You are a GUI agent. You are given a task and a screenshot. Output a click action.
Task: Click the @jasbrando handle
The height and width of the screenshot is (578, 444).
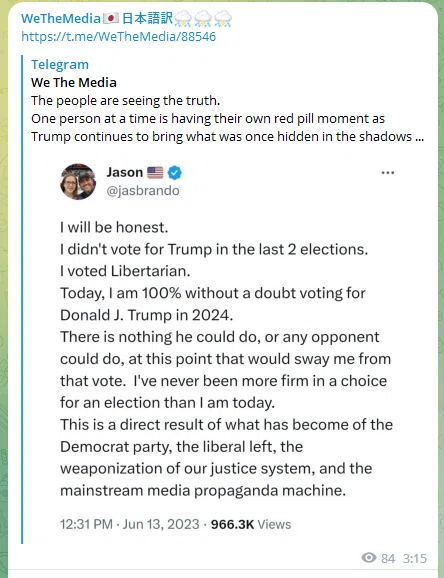(143, 191)
